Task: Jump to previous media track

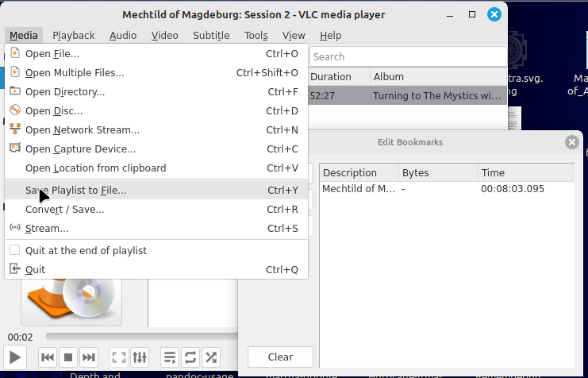Action: click(x=48, y=357)
